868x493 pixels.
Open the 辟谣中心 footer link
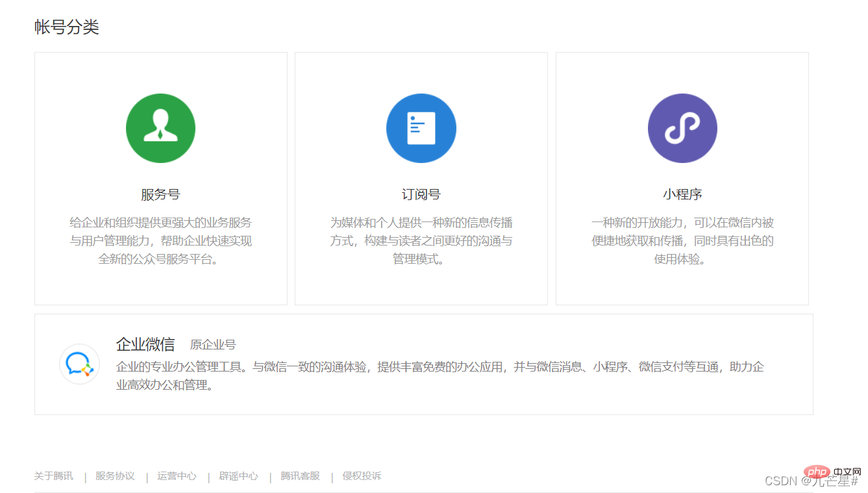[238, 476]
